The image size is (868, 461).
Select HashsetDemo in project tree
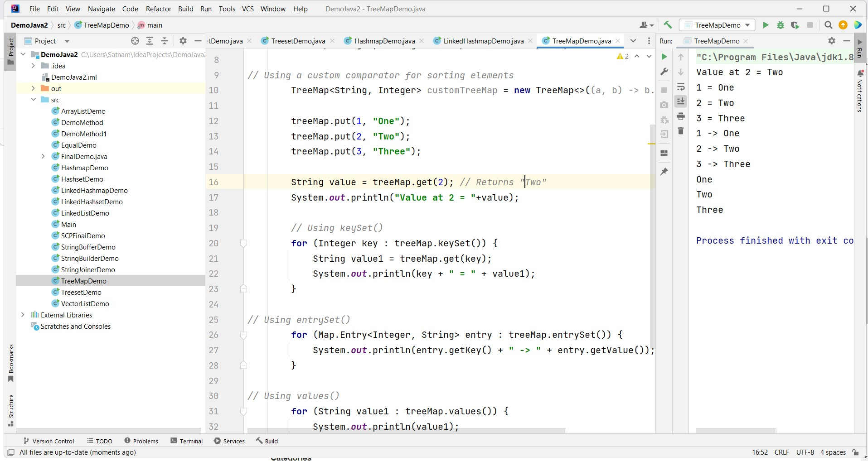(x=82, y=179)
